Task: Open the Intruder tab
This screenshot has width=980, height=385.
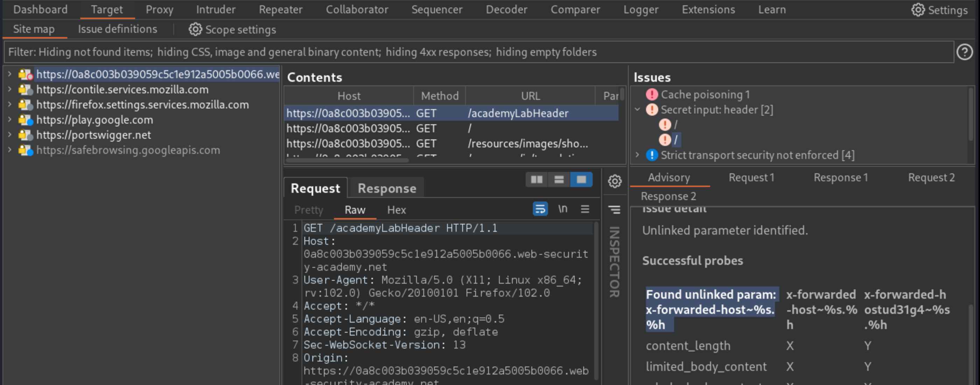Action: click(x=216, y=9)
